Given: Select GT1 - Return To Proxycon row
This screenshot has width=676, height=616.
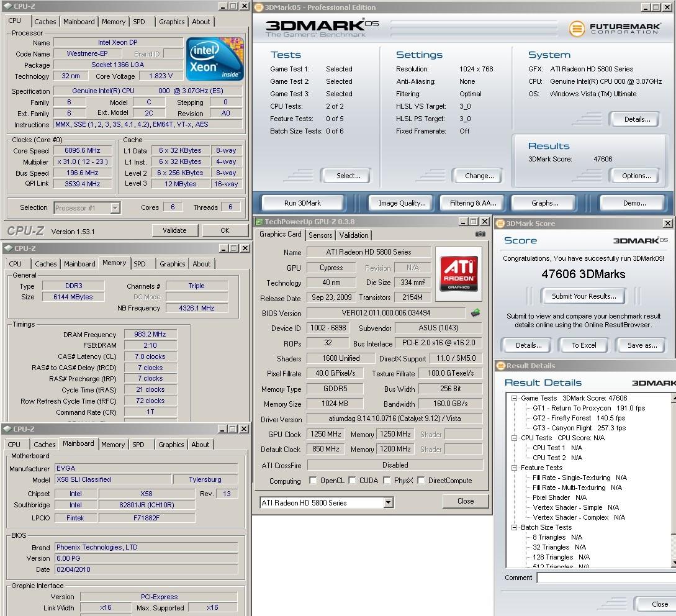Looking at the screenshot, I should pyautogui.click(x=588, y=409).
